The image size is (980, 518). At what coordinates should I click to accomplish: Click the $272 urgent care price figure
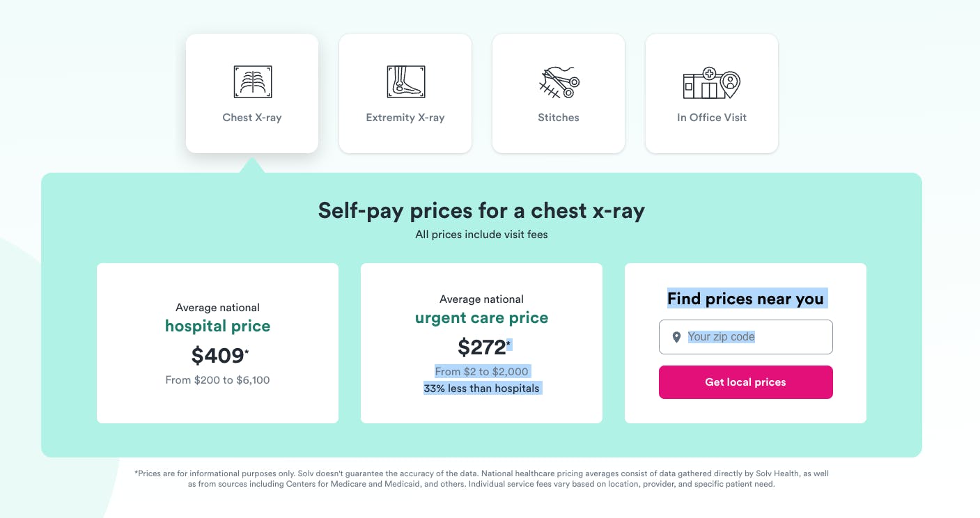tap(482, 346)
